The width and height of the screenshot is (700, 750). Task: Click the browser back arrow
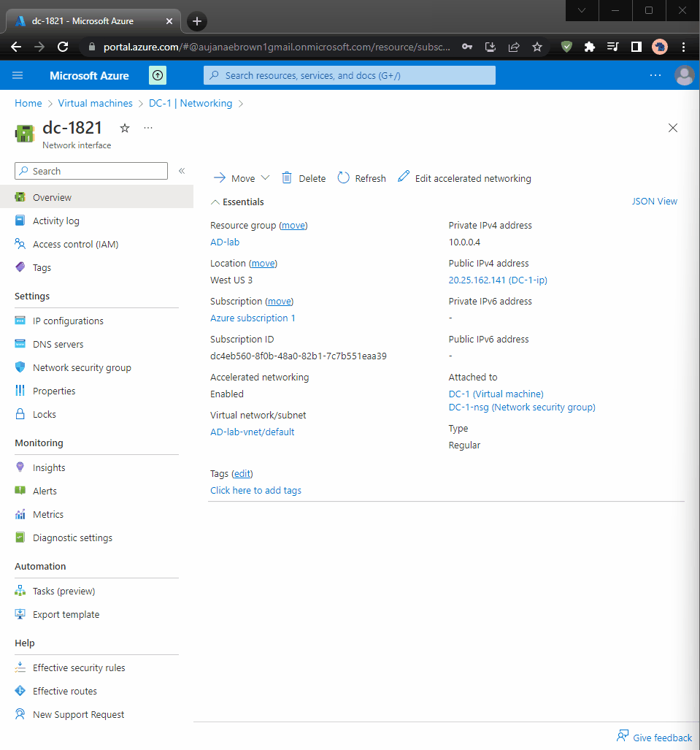pyautogui.click(x=16, y=47)
